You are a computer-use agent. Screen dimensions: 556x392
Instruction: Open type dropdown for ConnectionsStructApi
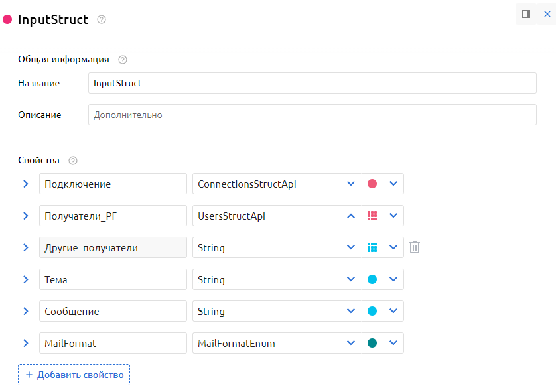(351, 184)
